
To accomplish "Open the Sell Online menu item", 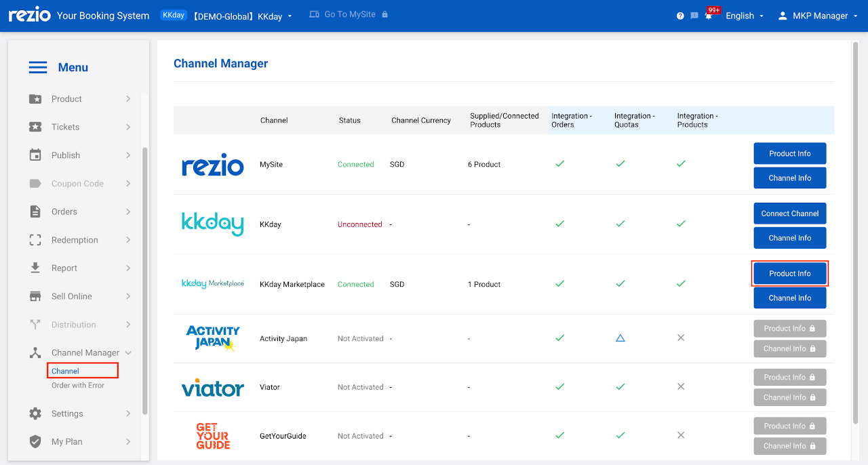I will pos(81,296).
